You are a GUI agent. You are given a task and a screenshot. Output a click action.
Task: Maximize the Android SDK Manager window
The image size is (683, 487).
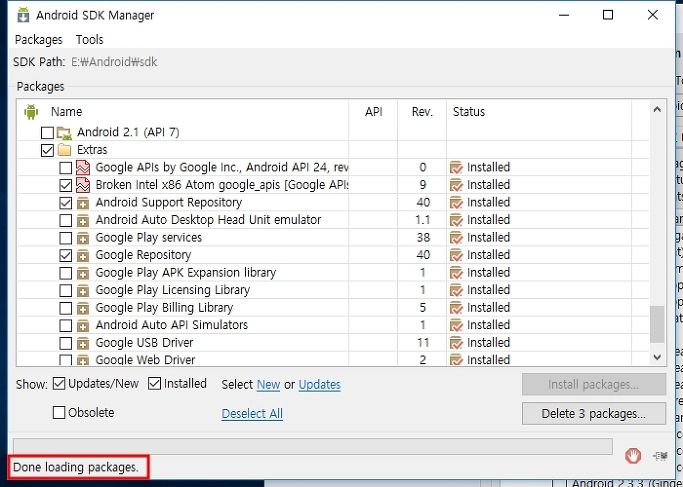pos(608,15)
